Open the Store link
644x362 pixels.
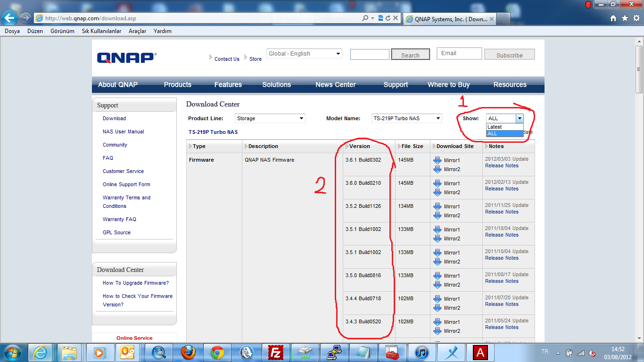[x=256, y=59]
